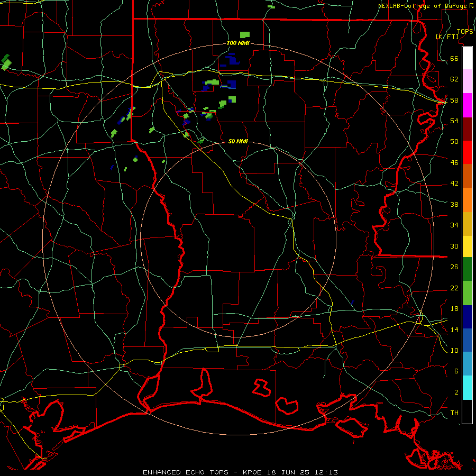Click the black TH band on the legend
The image size is (476, 476).
click(x=467, y=411)
